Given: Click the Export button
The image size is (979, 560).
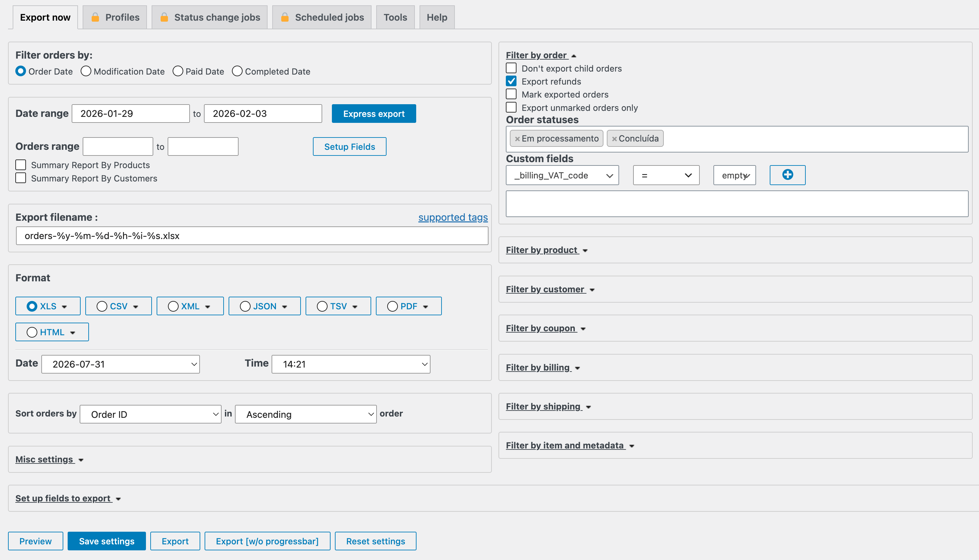Looking at the screenshot, I should (x=175, y=541).
